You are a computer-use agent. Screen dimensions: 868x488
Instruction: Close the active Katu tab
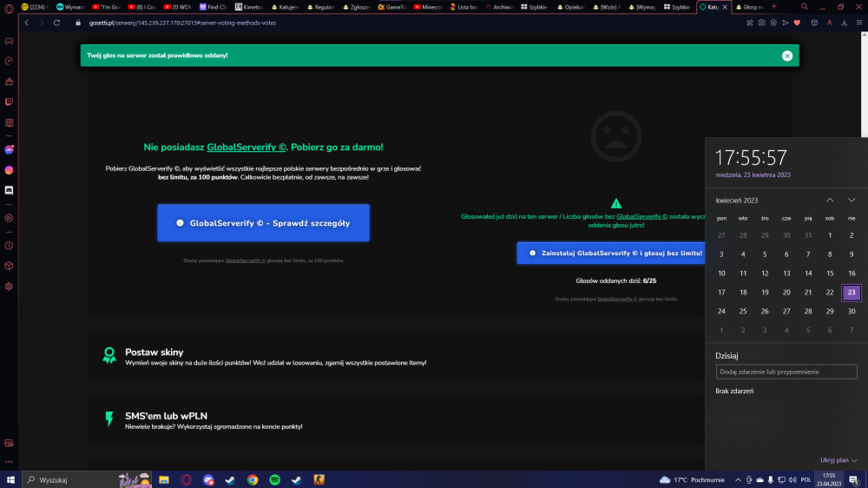(x=725, y=7)
